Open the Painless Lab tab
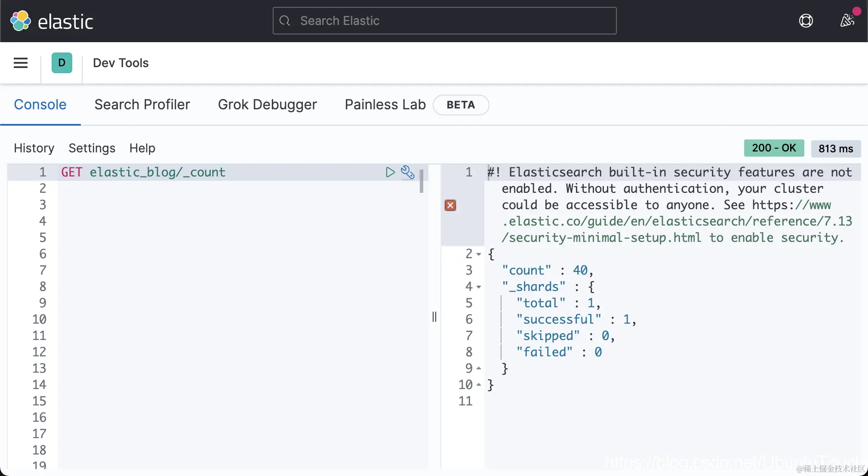 click(385, 105)
